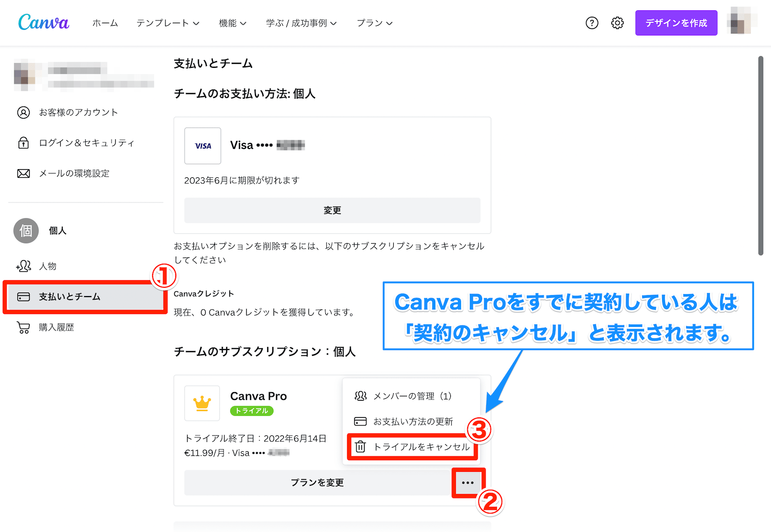Click the デザインを作成 button
The width and height of the screenshot is (771, 532).
pos(676,23)
